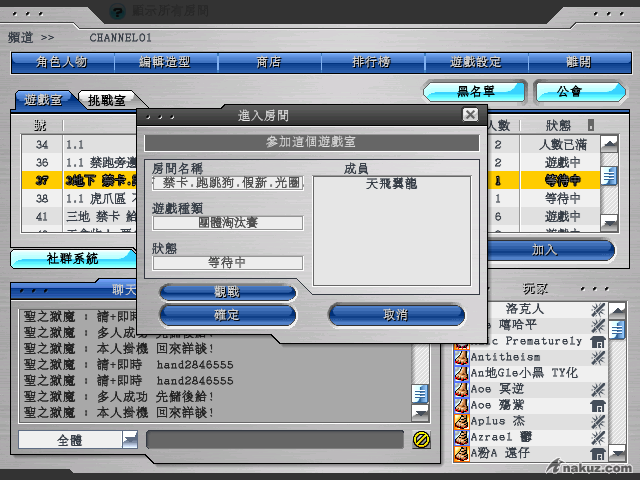Click the avatar icon of Azrael player
The width and height of the screenshot is (640, 480).
click(462, 437)
